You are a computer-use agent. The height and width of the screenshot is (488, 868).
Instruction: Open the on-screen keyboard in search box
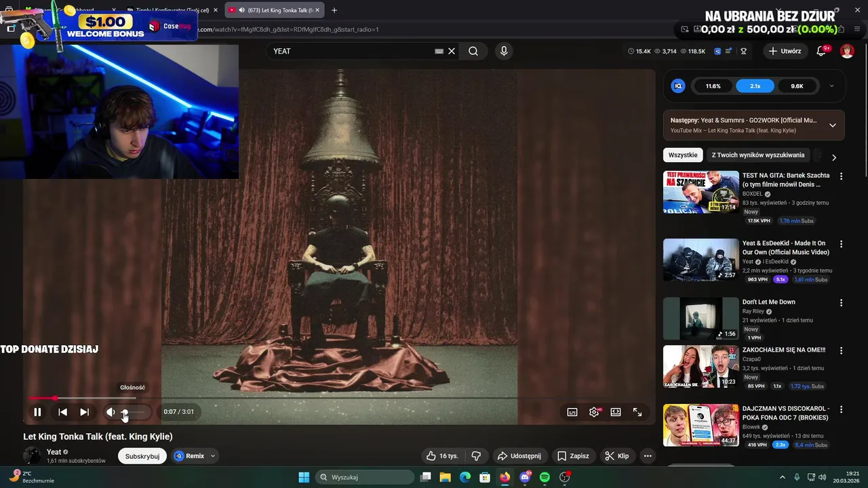click(439, 51)
